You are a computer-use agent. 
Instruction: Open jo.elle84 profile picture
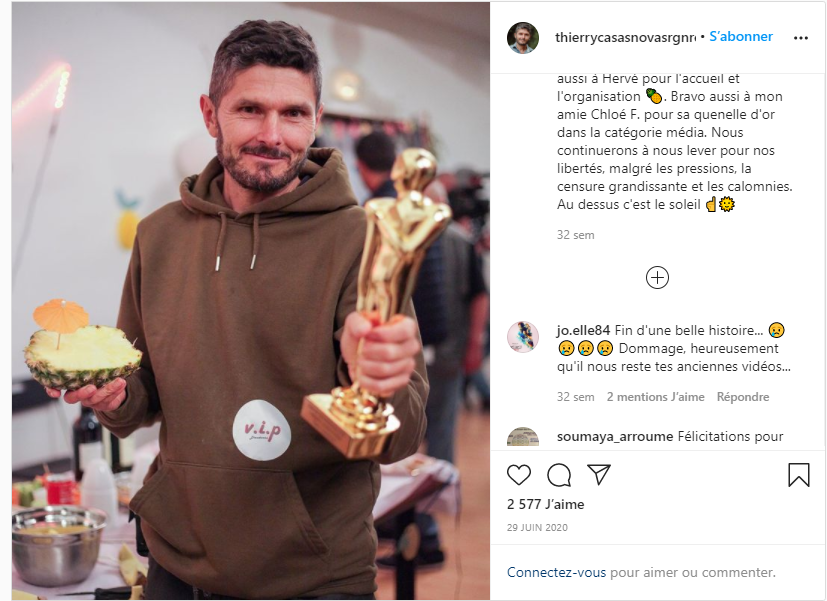523,337
